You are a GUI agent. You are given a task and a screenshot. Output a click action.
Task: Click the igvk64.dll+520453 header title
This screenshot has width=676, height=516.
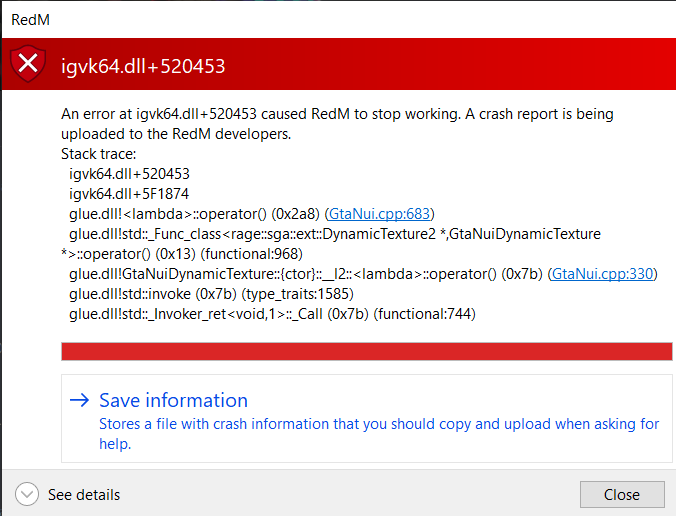point(143,66)
